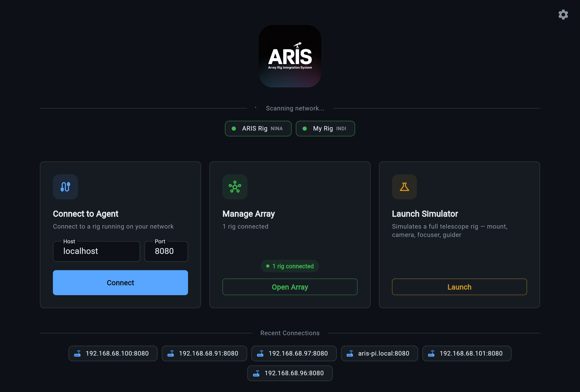
Task: Click the Recent Connections heading
Action: click(x=290, y=333)
